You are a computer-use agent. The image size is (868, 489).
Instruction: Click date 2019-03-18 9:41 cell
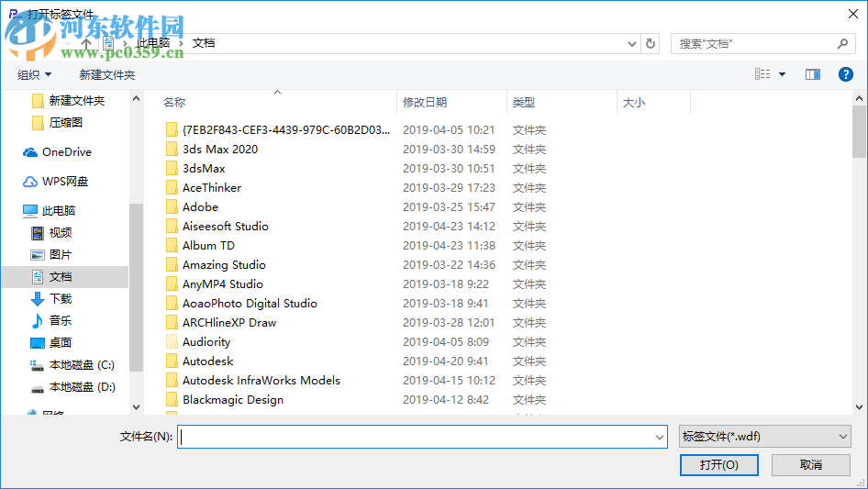[446, 304]
